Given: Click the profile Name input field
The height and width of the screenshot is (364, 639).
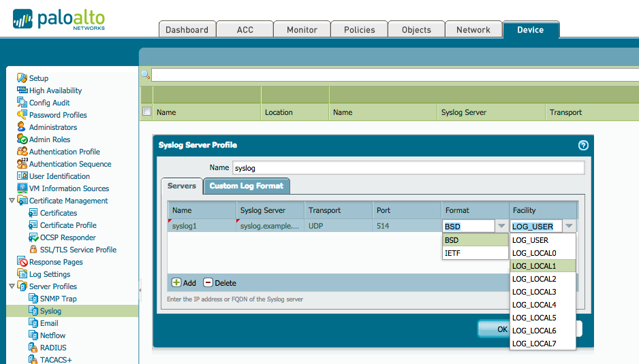Looking at the screenshot, I should coord(408,167).
